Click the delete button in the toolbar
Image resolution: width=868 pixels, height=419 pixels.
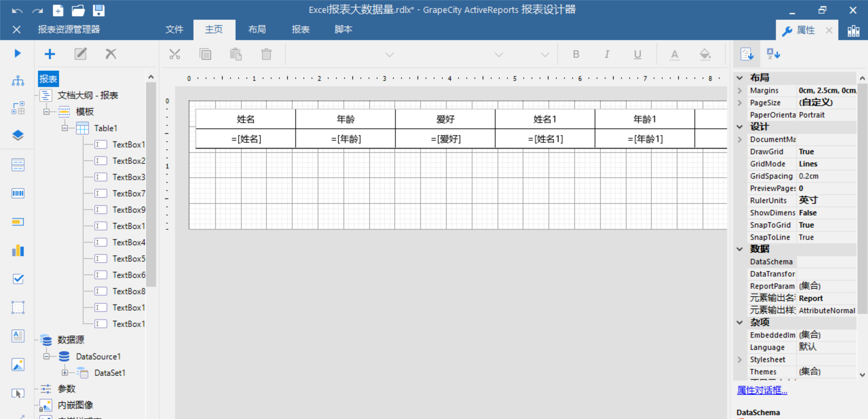point(266,54)
